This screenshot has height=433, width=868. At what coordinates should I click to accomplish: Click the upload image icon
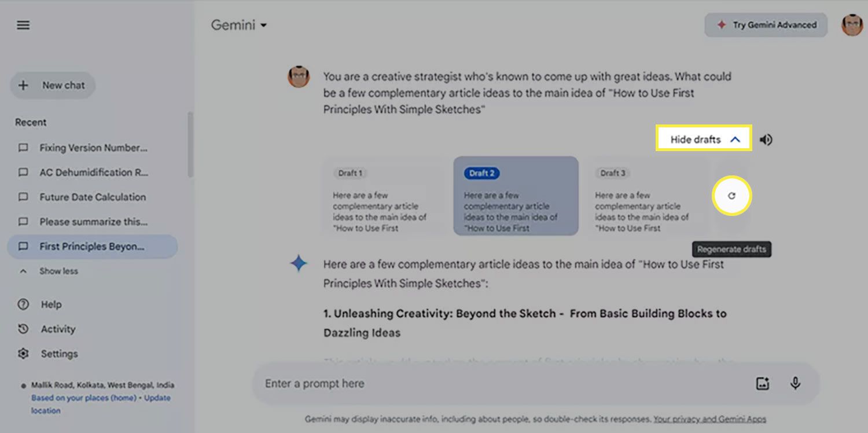[x=763, y=383]
